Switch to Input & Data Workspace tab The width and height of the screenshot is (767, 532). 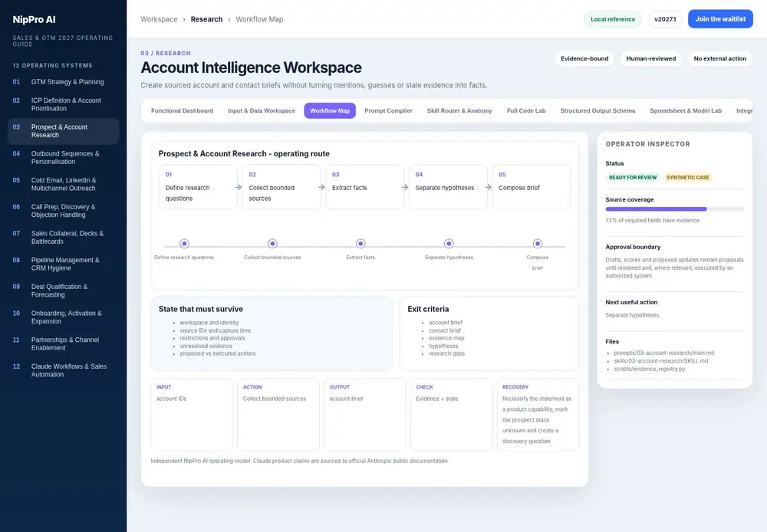point(262,111)
